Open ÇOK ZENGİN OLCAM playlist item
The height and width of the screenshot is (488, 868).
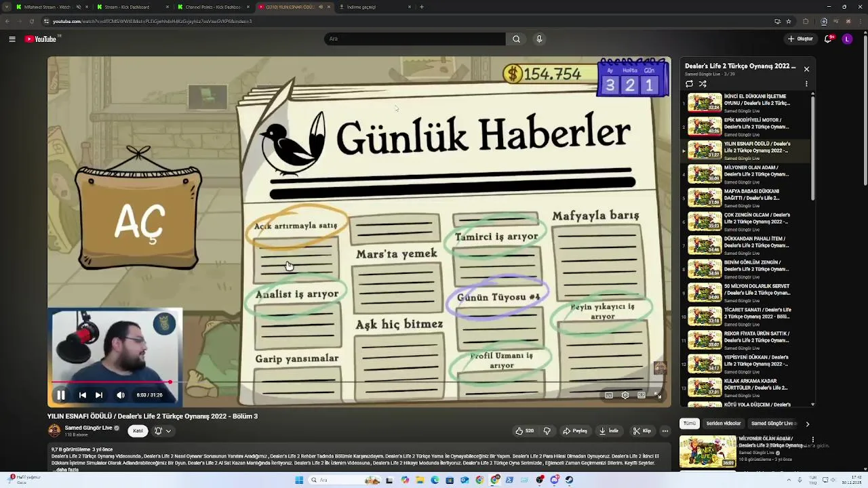click(x=746, y=222)
